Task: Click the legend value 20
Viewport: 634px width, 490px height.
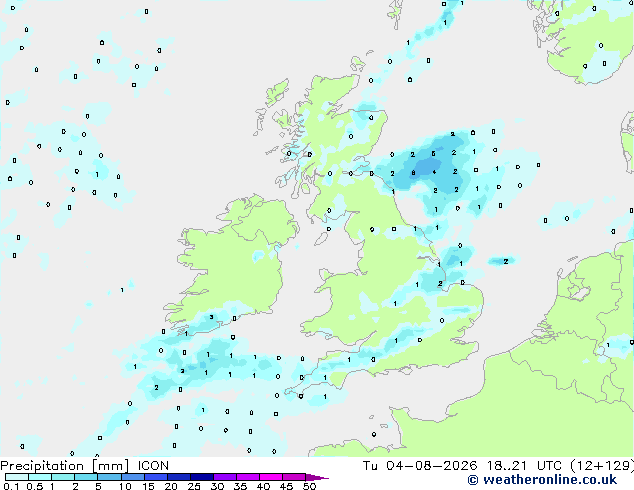Action: (171, 486)
